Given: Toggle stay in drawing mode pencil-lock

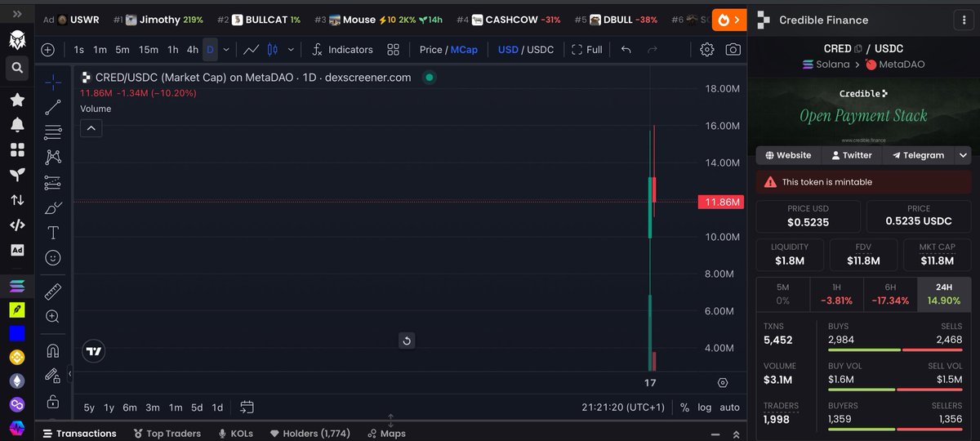Looking at the screenshot, I should point(52,376).
